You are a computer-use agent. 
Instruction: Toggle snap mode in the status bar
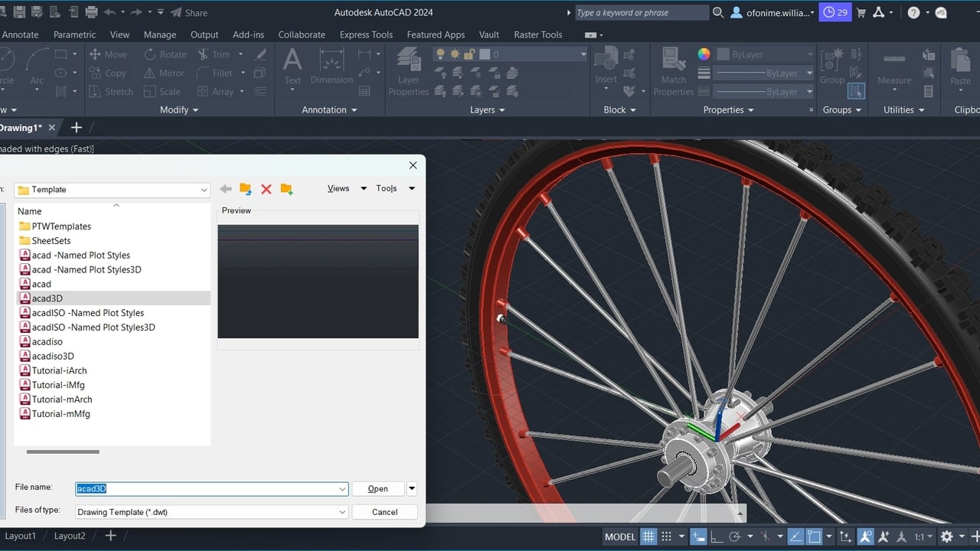[x=667, y=536]
